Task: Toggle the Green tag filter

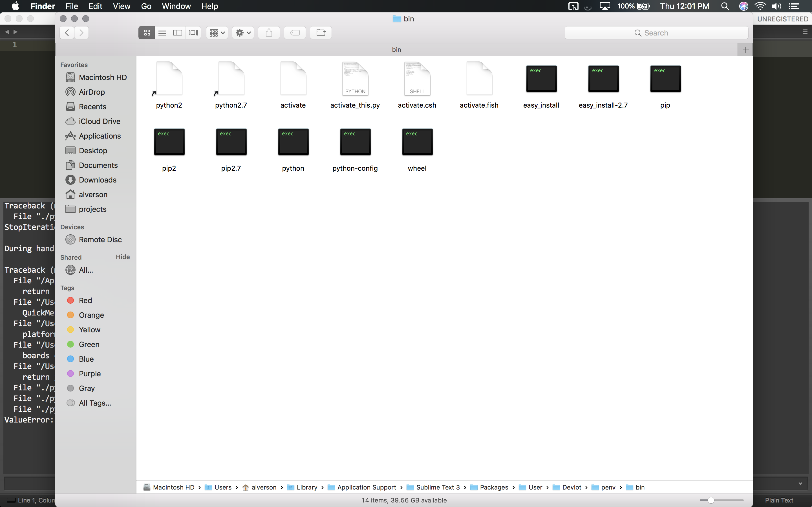Action: (89, 344)
